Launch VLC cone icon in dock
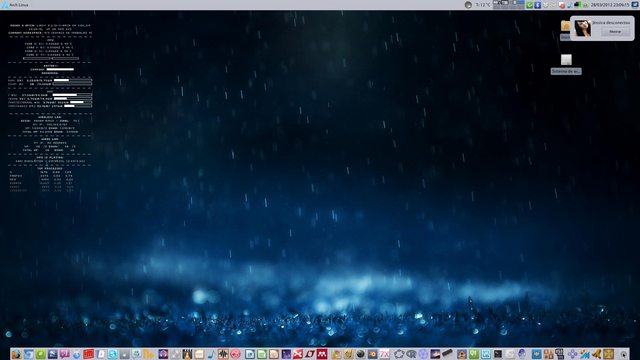Screen dimensions: 640x360 click(x=187, y=354)
